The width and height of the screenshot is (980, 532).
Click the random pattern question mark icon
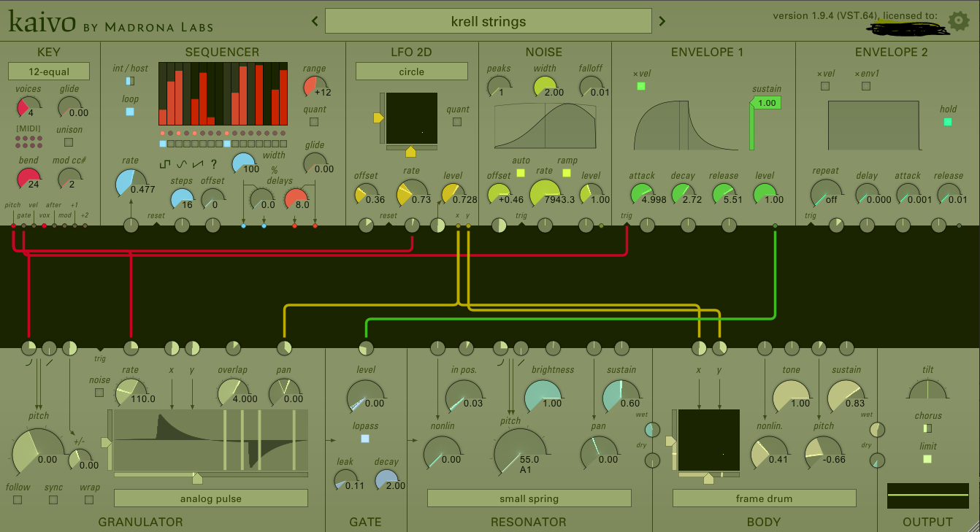[x=213, y=164]
